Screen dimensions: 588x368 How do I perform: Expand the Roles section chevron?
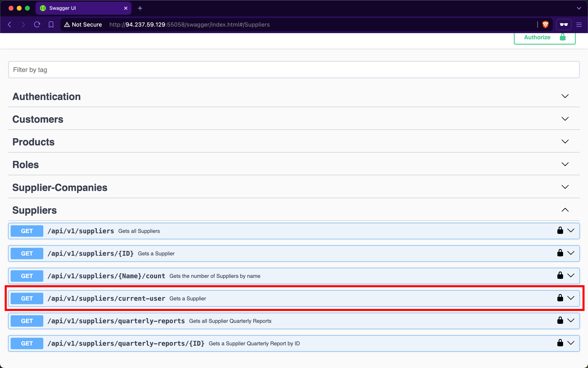tap(565, 164)
